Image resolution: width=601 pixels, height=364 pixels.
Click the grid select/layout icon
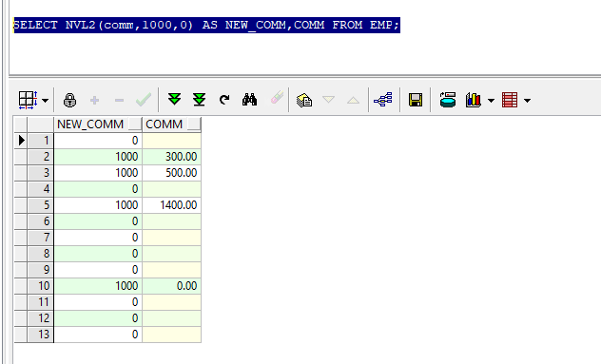coord(28,101)
